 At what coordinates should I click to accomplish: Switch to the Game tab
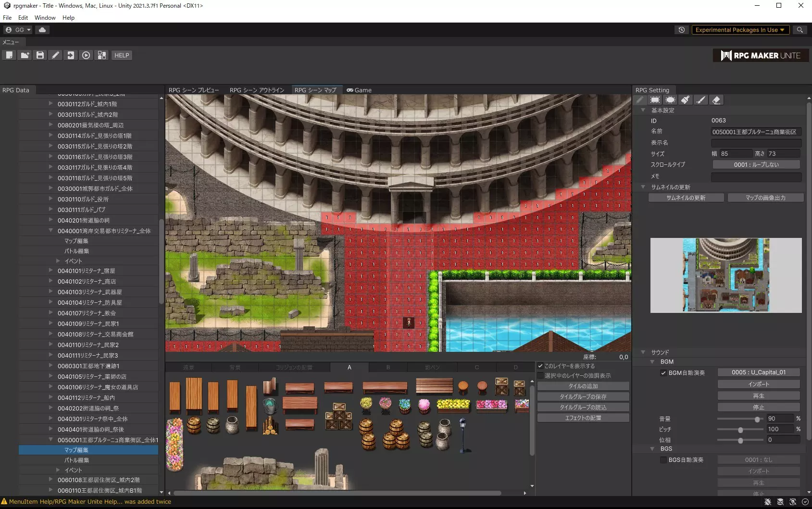tap(359, 90)
